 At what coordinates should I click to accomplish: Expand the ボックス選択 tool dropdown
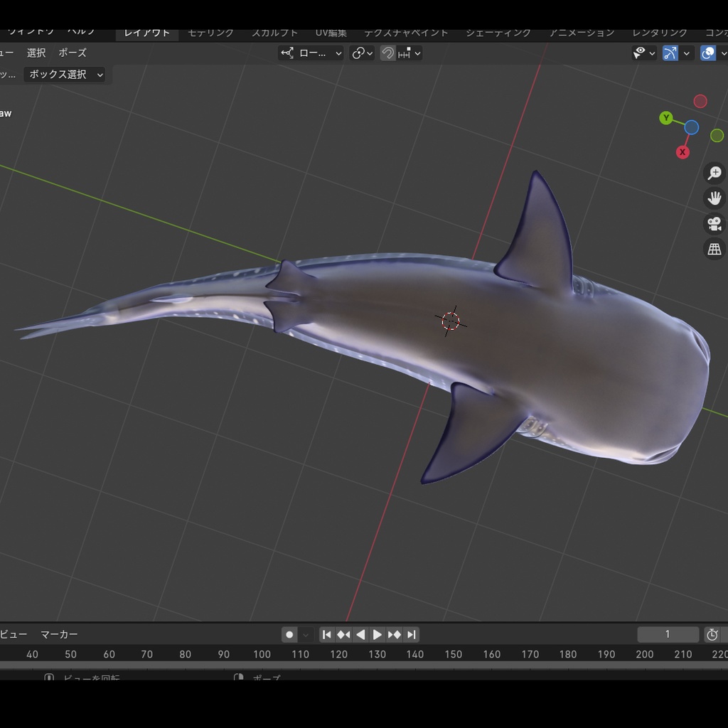pos(100,74)
